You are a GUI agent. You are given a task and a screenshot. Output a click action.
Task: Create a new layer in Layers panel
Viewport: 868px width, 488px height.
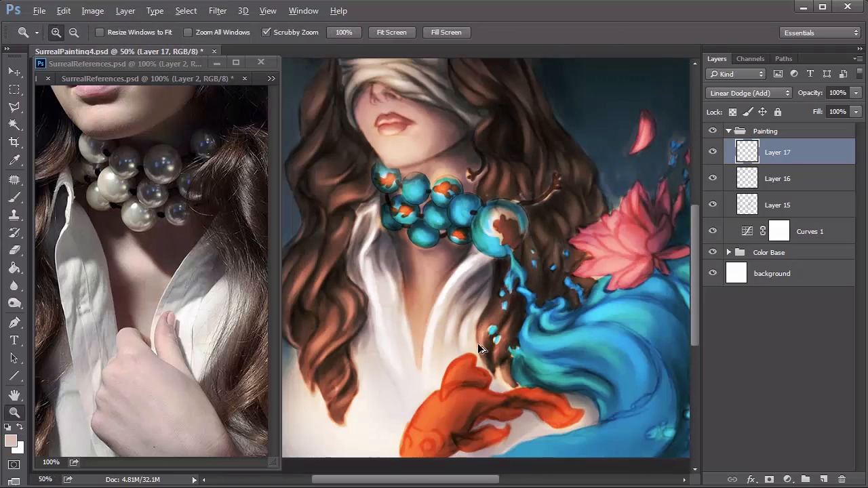[x=823, y=479]
